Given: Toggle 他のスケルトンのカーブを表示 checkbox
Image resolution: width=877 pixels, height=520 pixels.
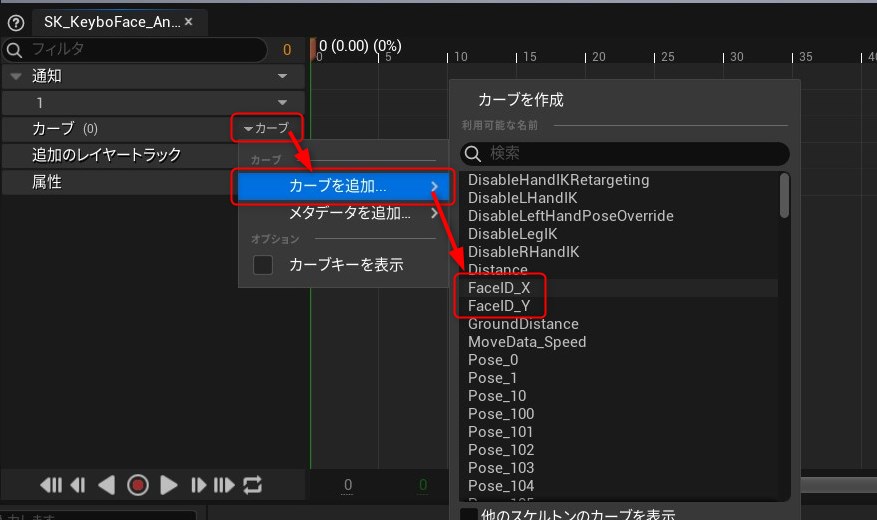Looking at the screenshot, I should pyautogui.click(x=468, y=514).
